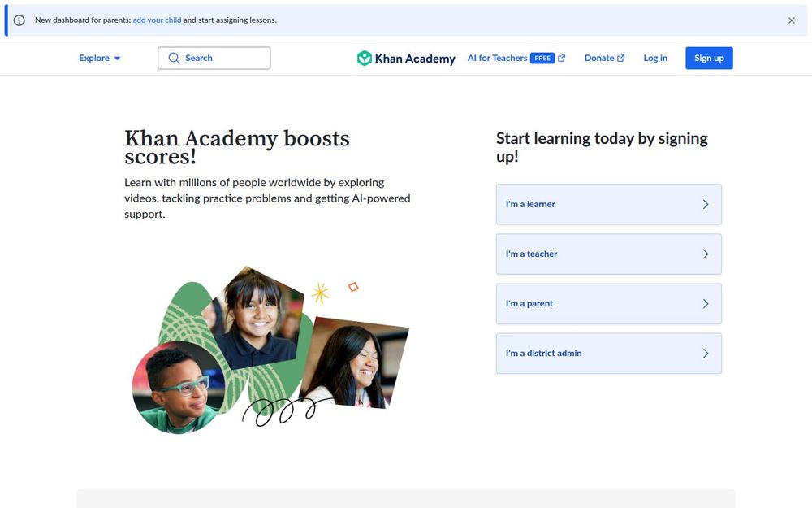Click the Explore dropdown caret arrow
The image size is (812, 508).
point(117,58)
